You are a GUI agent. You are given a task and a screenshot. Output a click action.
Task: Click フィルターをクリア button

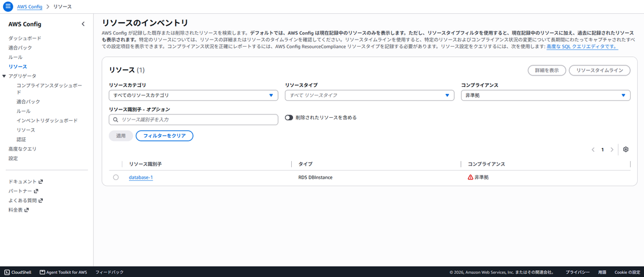pyautogui.click(x=164, y=135)
